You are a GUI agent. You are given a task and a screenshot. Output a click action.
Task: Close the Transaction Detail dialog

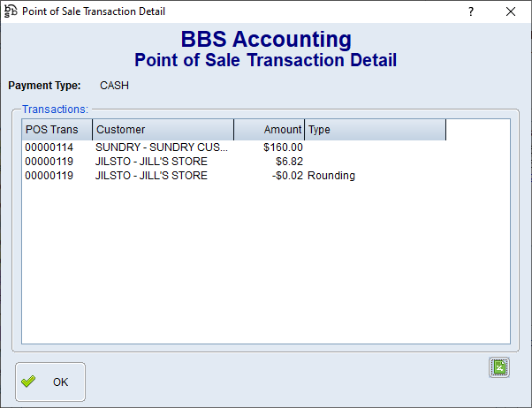[x=511, y=11]
